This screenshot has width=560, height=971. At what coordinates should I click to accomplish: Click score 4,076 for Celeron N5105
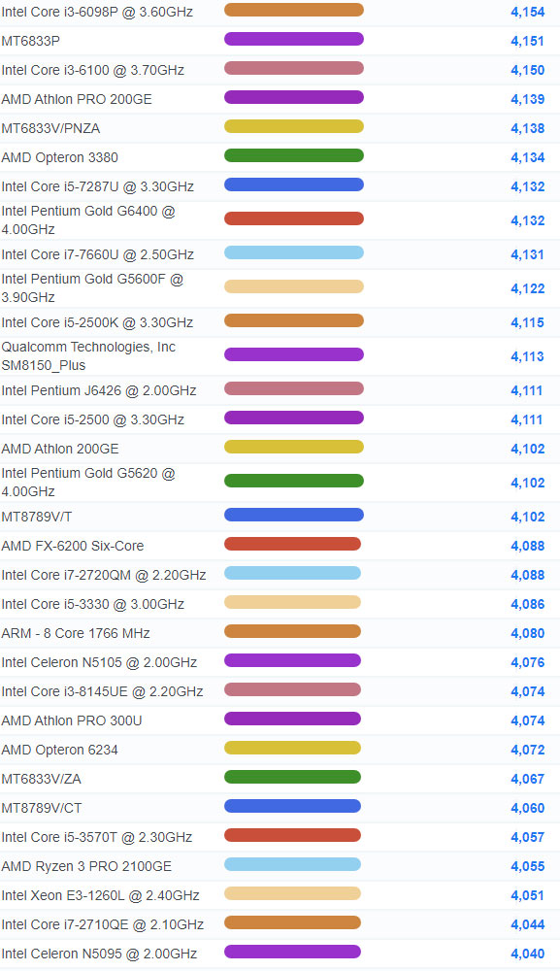pyautogui.click(x=528, y=662)
